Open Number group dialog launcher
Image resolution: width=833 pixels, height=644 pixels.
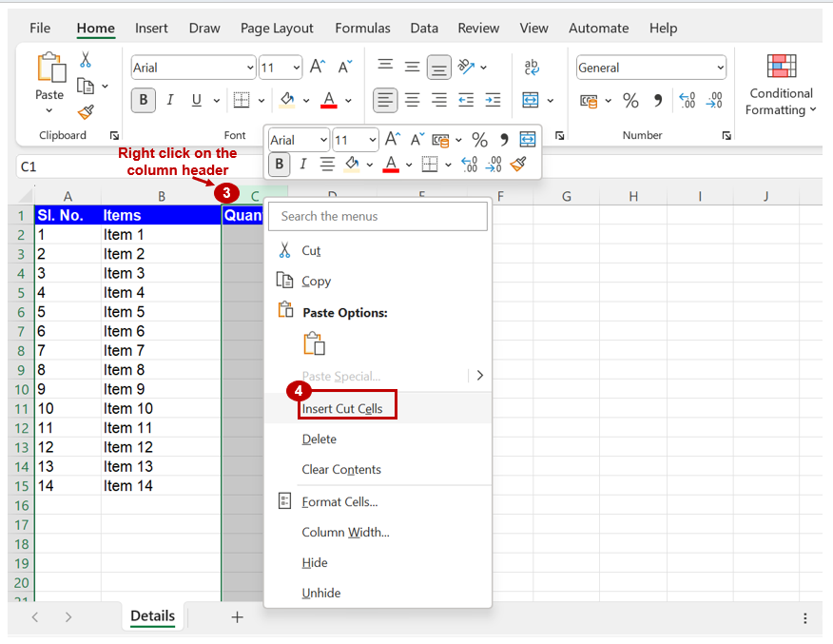pyautogui.click(x=726, y=135)
